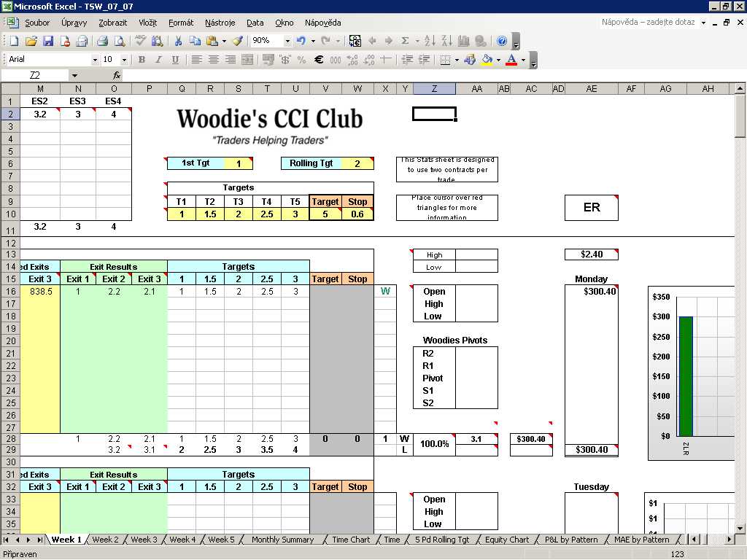The width and height of the screenshot is (747, 560).
Task: Click the Name Box showing Z2
Action: tap(35, 75)
